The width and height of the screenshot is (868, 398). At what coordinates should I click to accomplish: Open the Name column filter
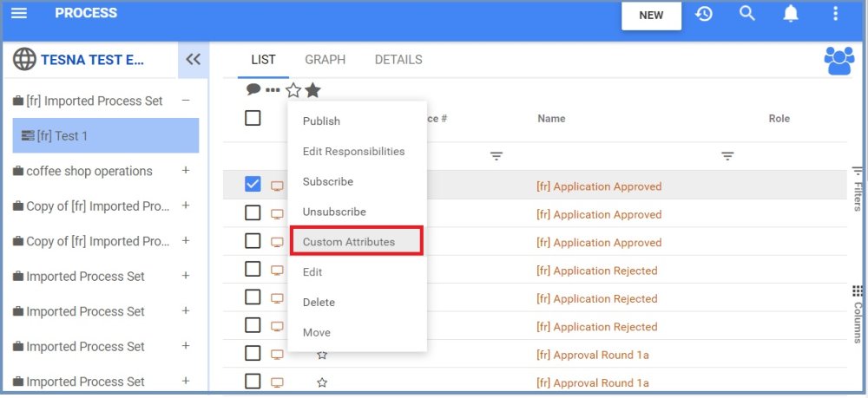click(x=727, y=156)
